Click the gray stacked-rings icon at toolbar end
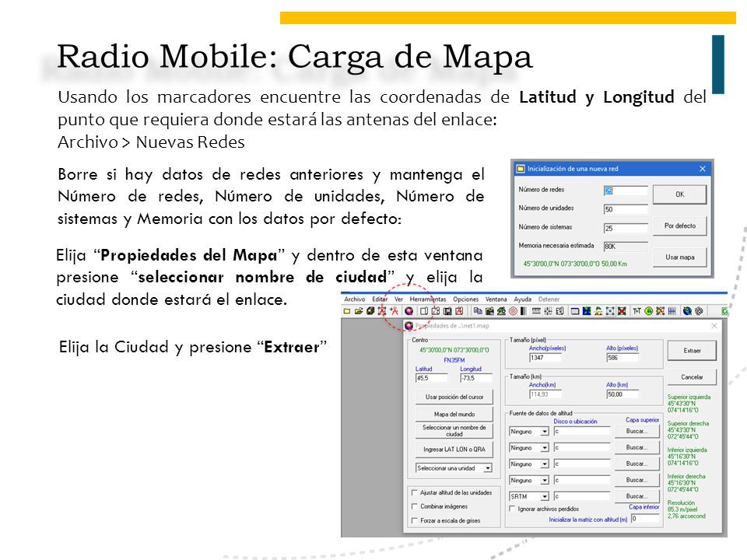 click(699, 311)
